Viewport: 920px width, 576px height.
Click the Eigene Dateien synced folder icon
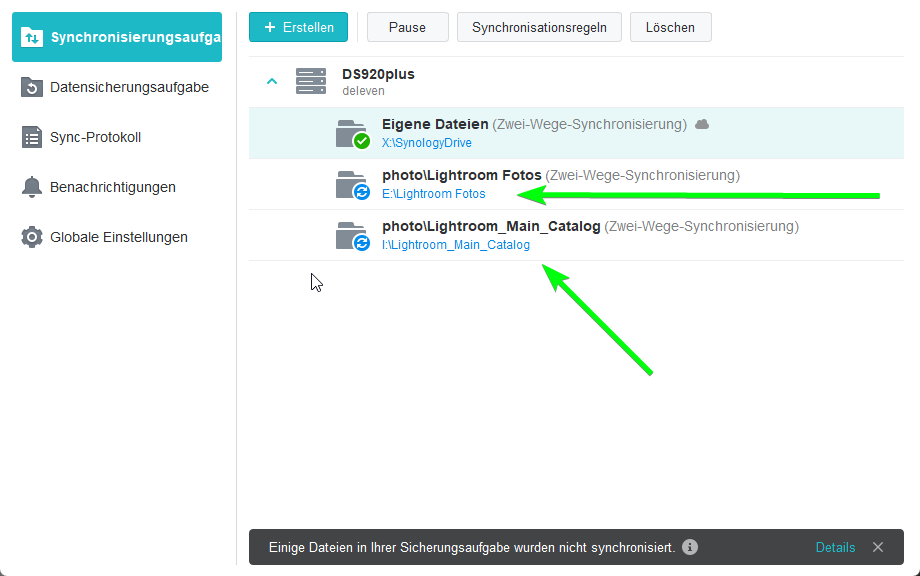352,133
